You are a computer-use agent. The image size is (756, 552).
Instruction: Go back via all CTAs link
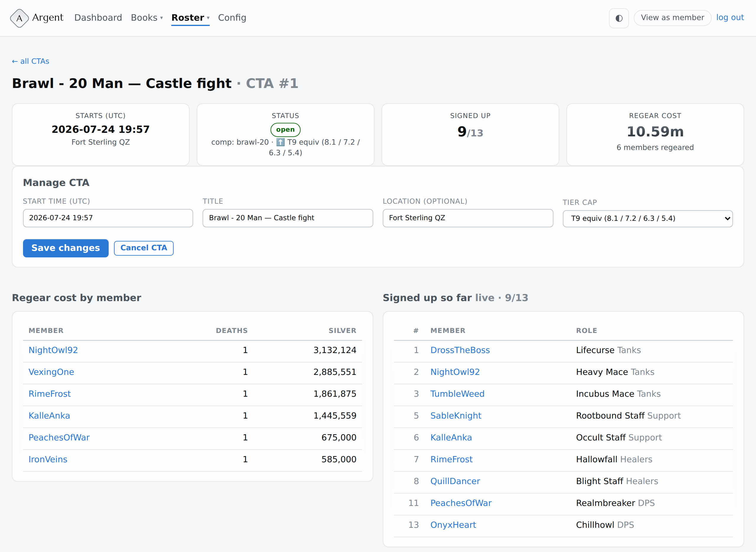(x=30, y=61)
